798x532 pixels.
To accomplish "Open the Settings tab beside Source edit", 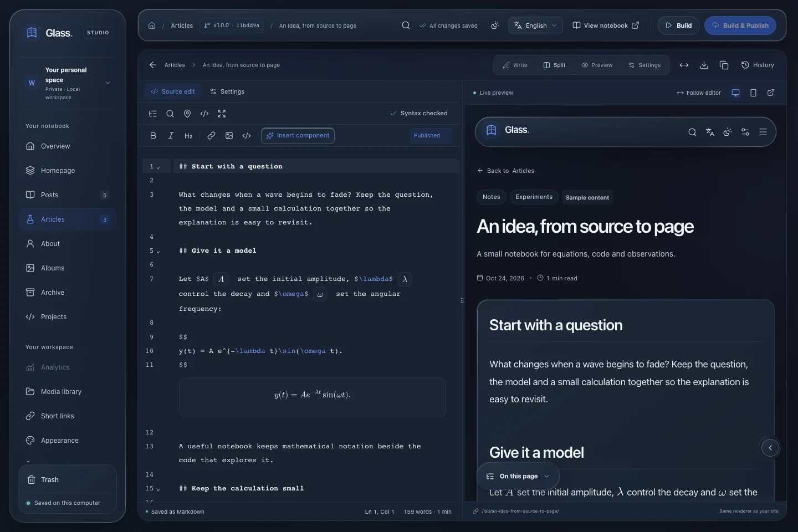I will (x=227, y=91).
